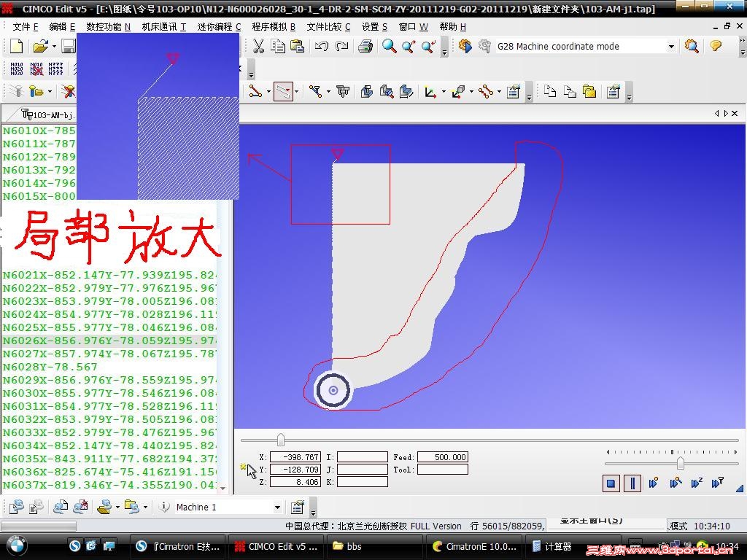The image size is (747, 560).
Task: Expand arrow beside coordinate axes icon
Action: pyautogui.click(x=444, y=91)
